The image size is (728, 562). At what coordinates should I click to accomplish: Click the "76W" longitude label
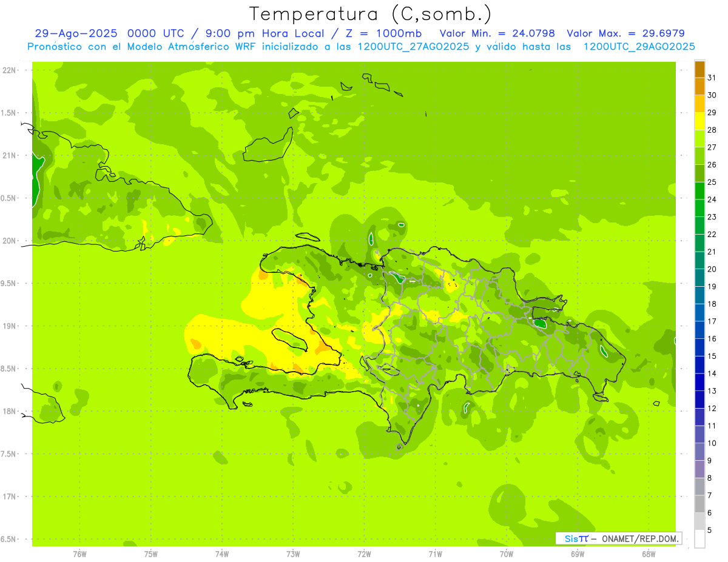point(79,554)
